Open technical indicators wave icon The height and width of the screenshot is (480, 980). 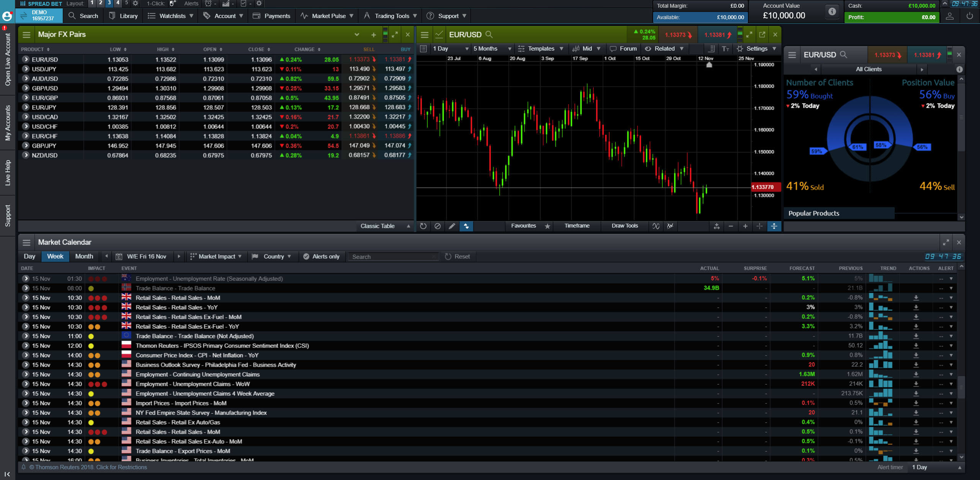(x=656, y=226)
